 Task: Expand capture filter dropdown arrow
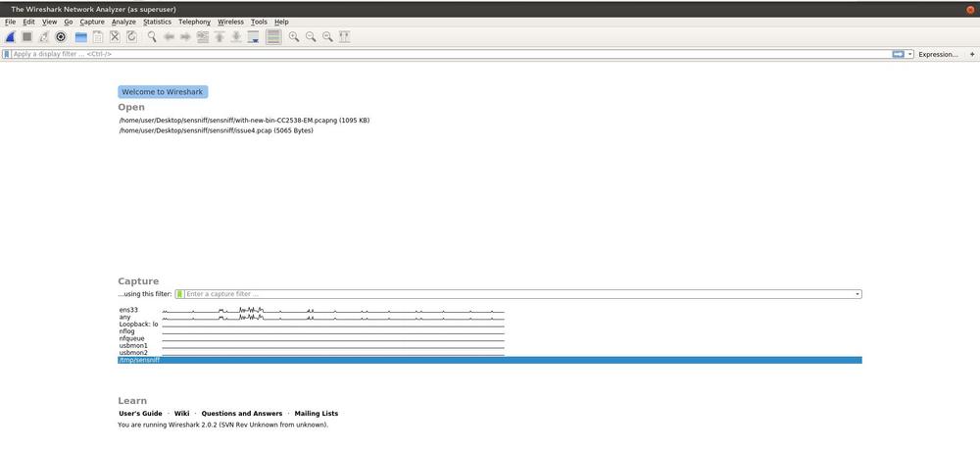point(857,294)
